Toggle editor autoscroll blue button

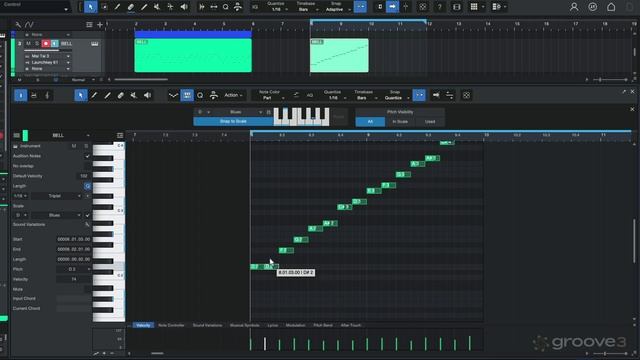coord(419,95)
